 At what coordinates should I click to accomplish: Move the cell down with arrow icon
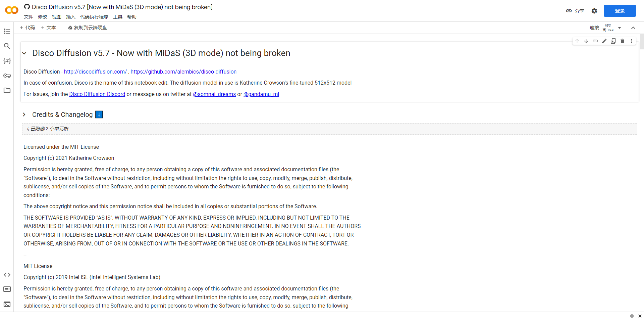coord(586,41)
